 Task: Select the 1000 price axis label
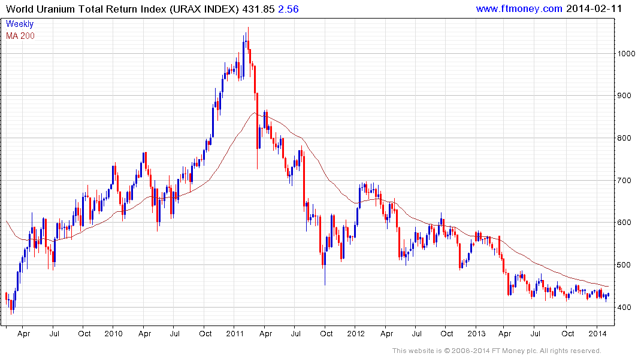pyautogui.click(x=627, y=54)
